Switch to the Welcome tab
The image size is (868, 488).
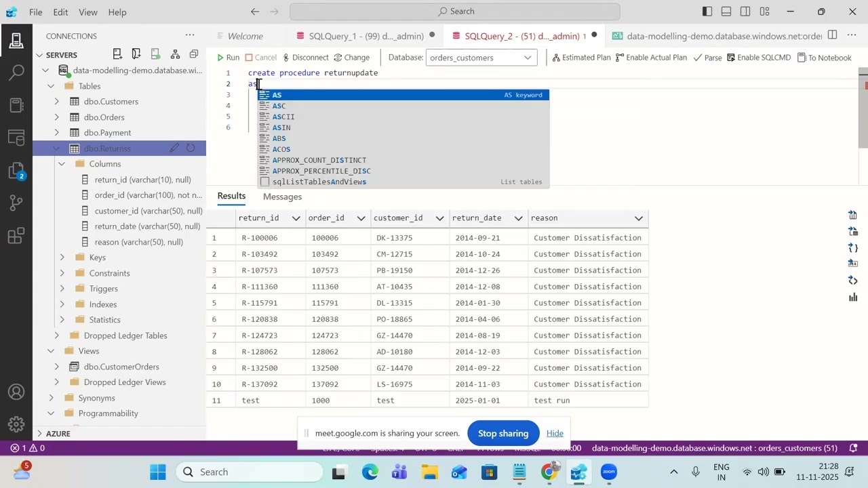pyautogui.click(x=245, y=36)
